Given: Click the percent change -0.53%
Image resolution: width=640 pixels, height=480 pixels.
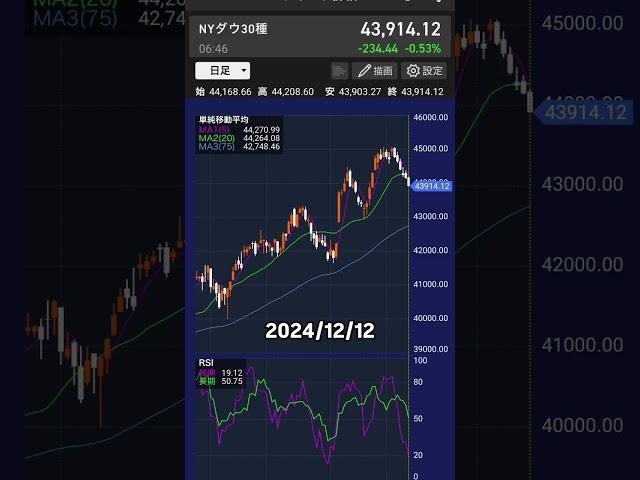Looking at the screenshot, I should (x=423, y=49).
